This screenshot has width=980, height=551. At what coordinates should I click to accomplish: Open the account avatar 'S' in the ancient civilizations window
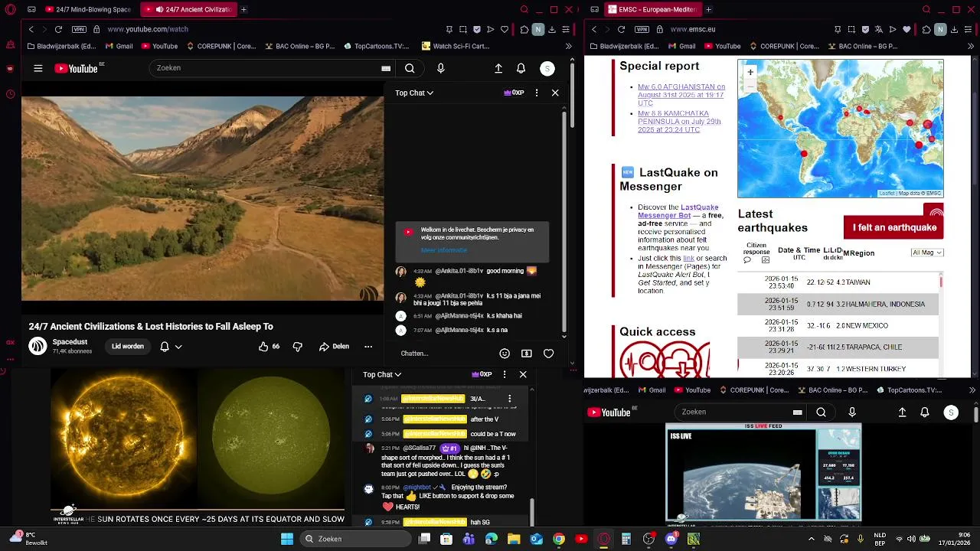(x=547, y=68)
